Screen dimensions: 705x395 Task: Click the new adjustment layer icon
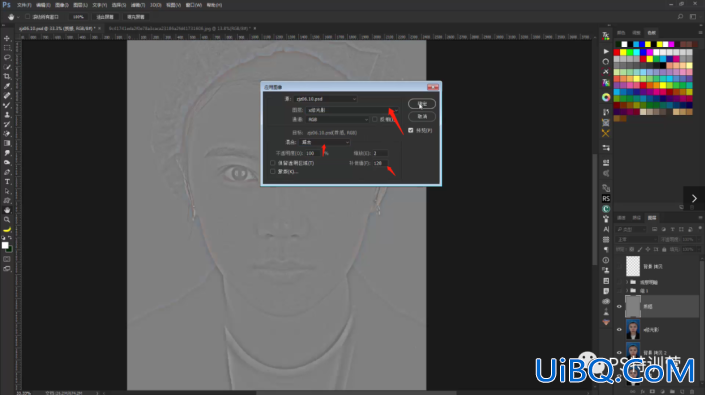pyautogui.click(x=662, y=391)
